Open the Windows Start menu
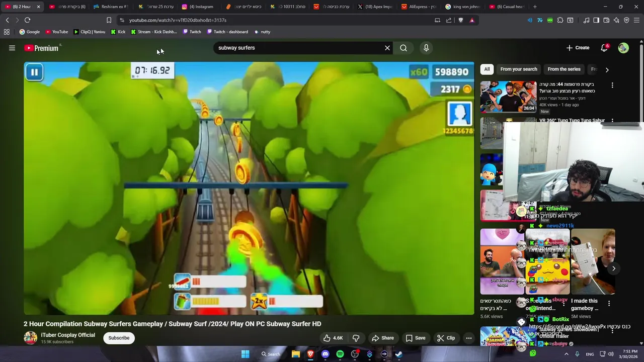 point(245,354)
